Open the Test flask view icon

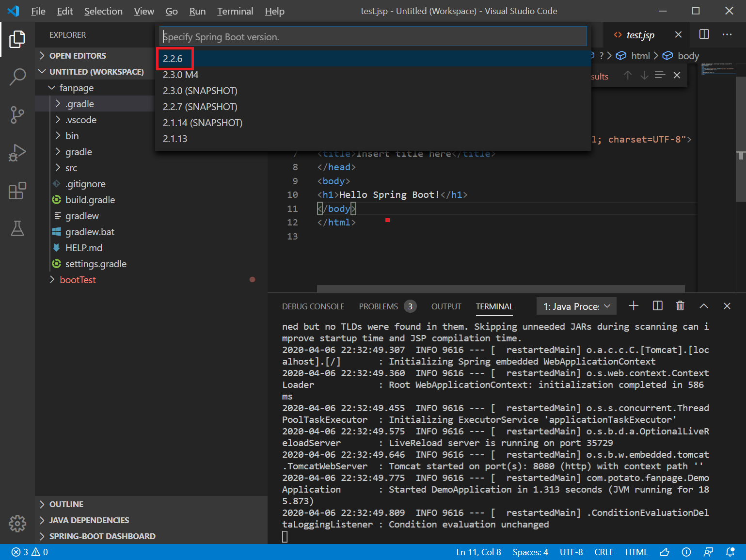pyautogui.click(x=17, y=228)
